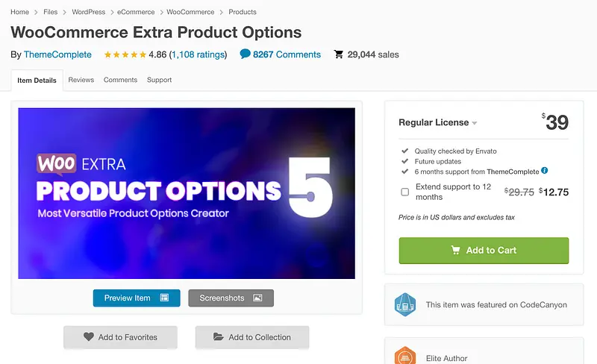Switch to the Reviews tab
Viewport: 597px width, 364px height.
click(x=81, y=80)
